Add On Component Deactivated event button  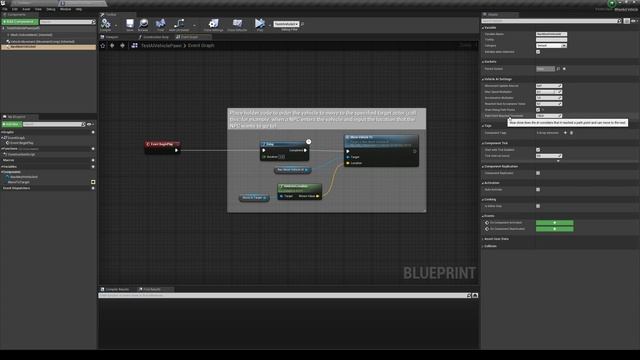pyautogui.click(x=554, y=229)
